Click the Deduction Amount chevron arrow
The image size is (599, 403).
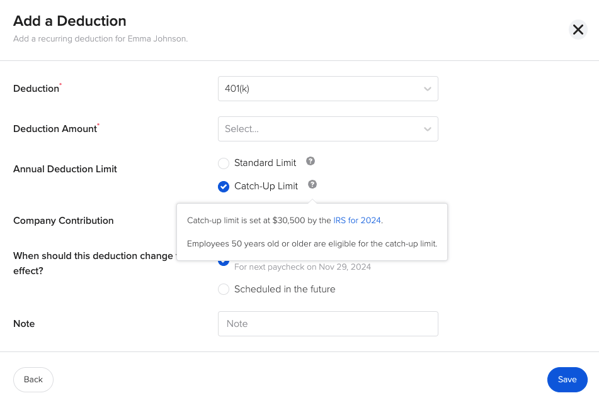click(427, 129)
